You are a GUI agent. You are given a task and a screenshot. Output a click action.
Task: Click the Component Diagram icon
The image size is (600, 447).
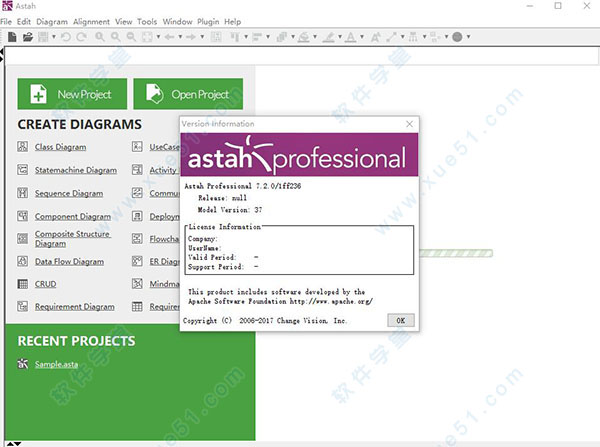pyautogui.click(x=24, y=216)
